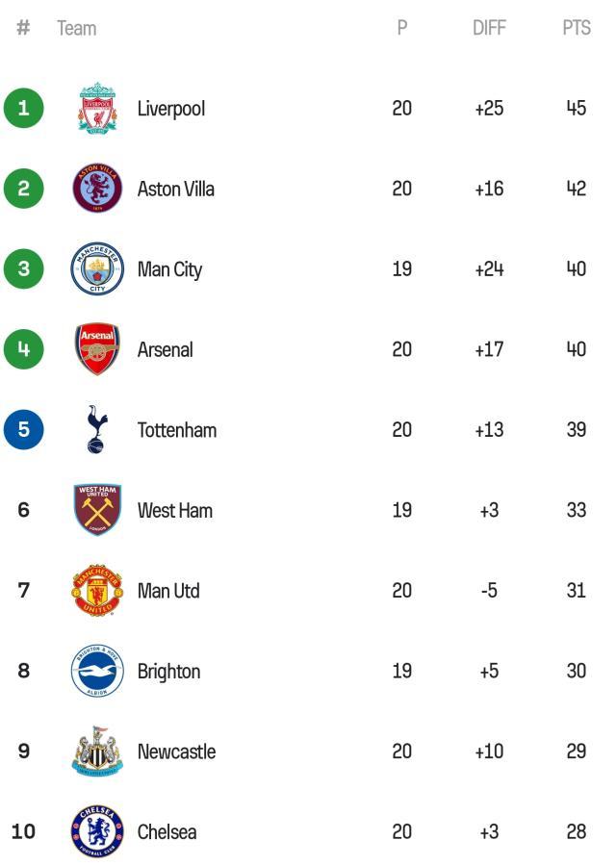Select the Arsenal cannon badge

click(x=96, y=349)
